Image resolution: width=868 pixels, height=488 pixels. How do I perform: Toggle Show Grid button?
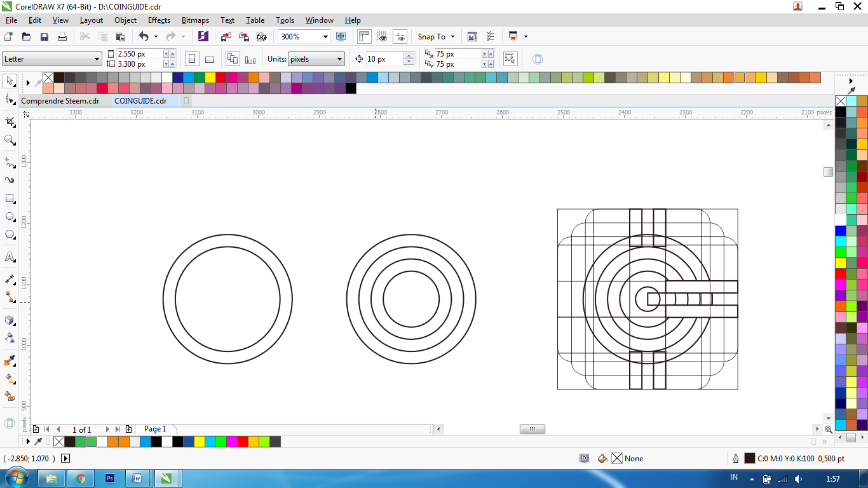pos(382,36)
